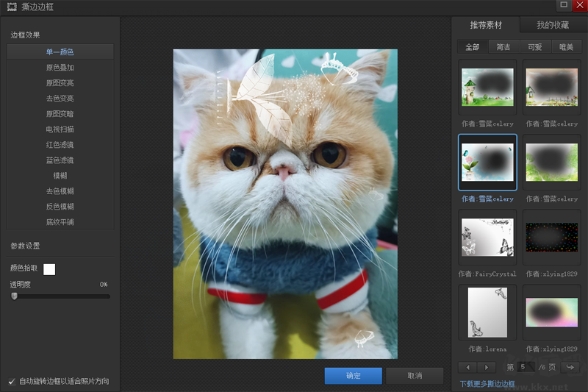Open the white 颜色拾取 color swatch
The height and width of the screenshot is (392, 588).
pos(49,269)
